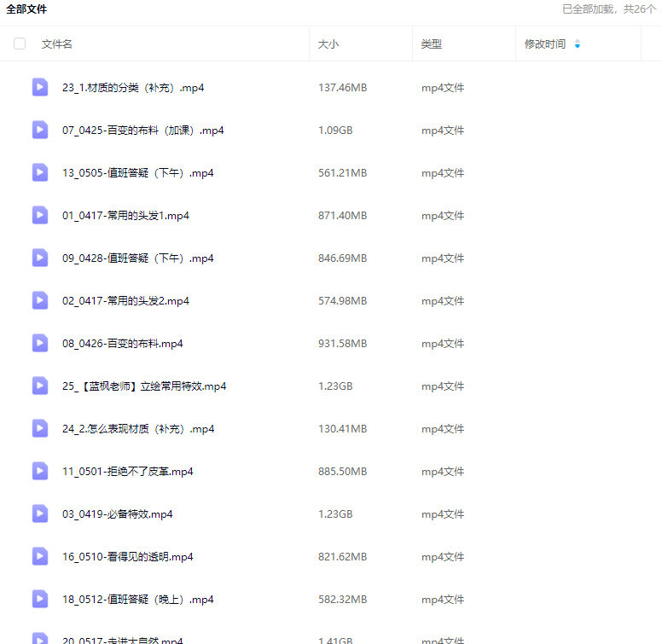Toggle sort arrow beside 修改时间

click(x=578, y=44)
